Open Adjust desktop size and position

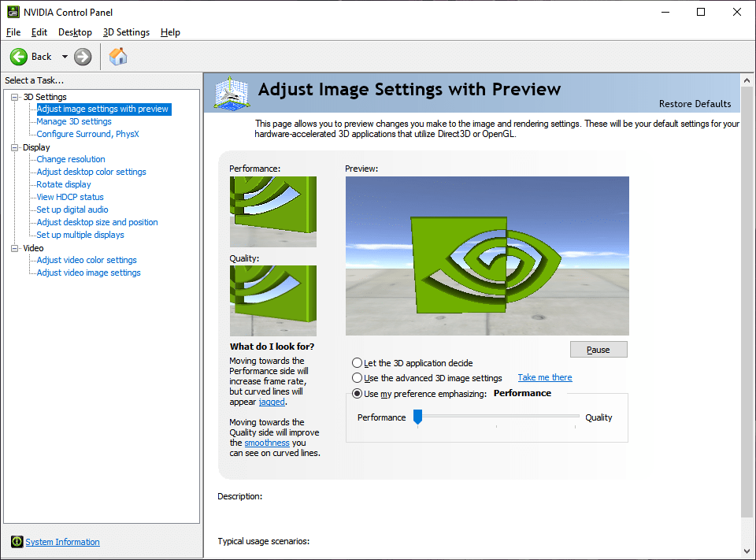pos(97,222)
